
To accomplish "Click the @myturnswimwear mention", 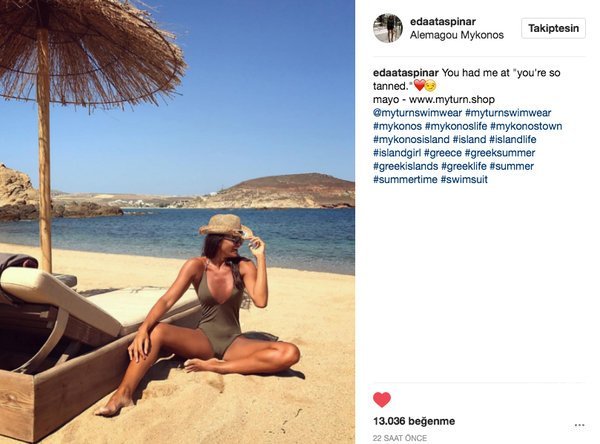I will 417,113.
